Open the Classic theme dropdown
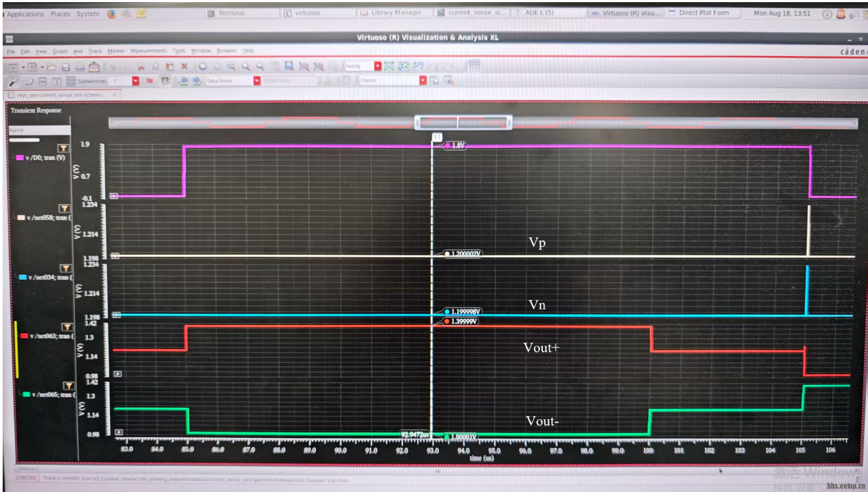Image resolution: width=868 pixels, height=492 pixels. 423,80
